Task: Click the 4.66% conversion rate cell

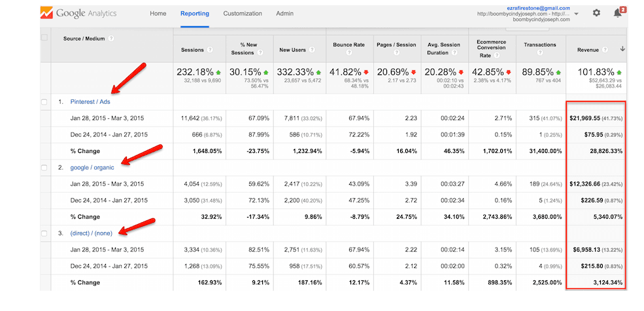Action: tap(503, 184)
